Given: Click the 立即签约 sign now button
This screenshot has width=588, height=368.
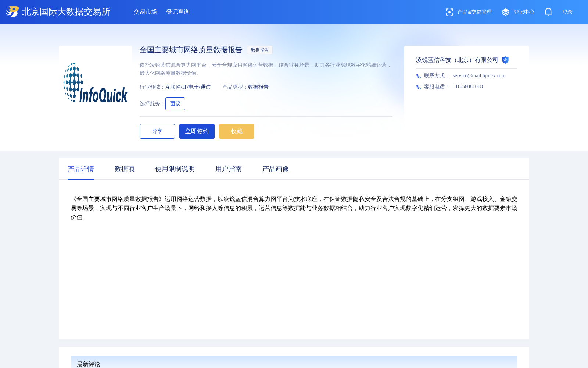Looking at the screenshot, I should point(197,131).
